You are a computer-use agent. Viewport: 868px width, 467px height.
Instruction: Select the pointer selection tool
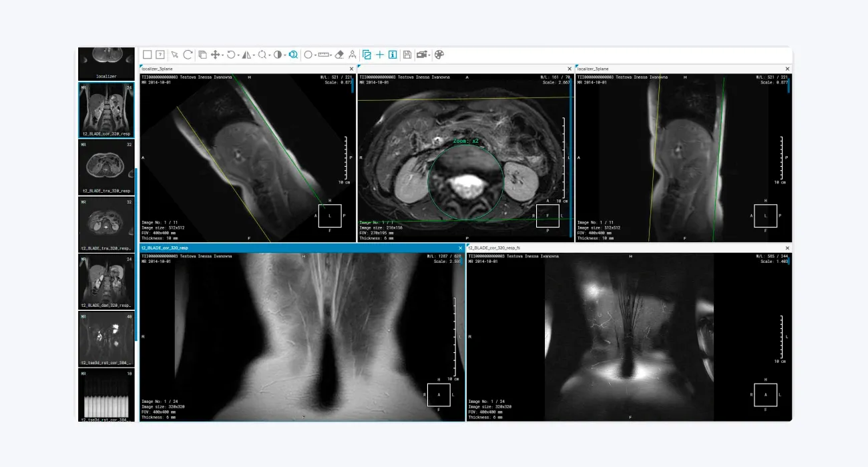175,55
